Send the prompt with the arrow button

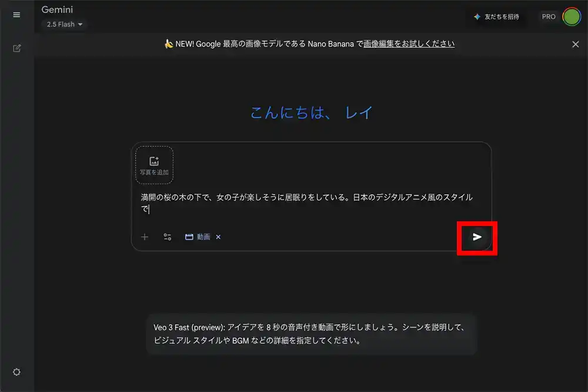(477, 237)
